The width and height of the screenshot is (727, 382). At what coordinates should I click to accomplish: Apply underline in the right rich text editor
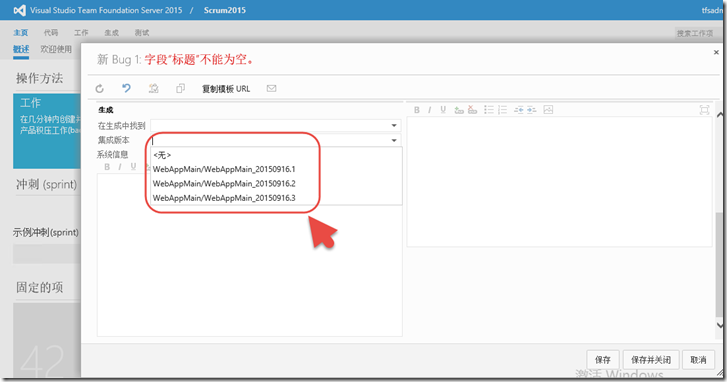tap(443, 110)
